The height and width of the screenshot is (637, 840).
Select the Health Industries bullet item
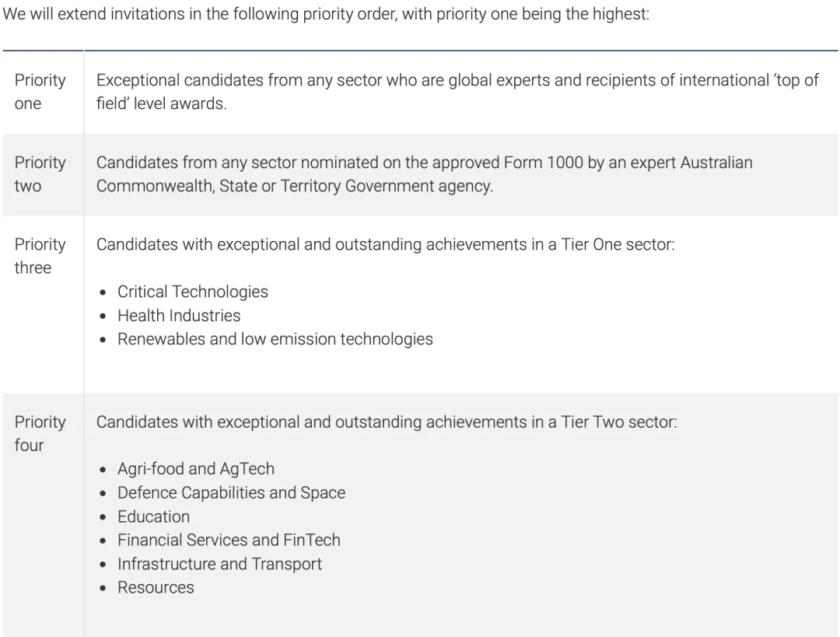pyautogui.click(x=179, y=316)
